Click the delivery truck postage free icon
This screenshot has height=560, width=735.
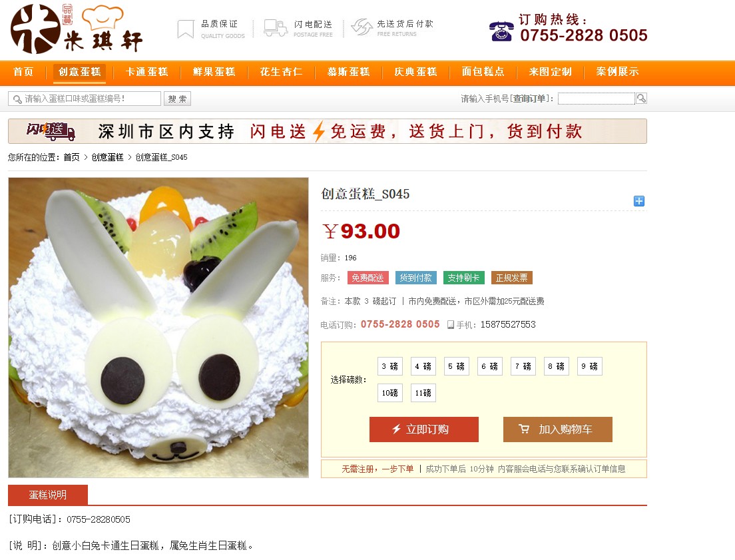[x=275, y=28]
